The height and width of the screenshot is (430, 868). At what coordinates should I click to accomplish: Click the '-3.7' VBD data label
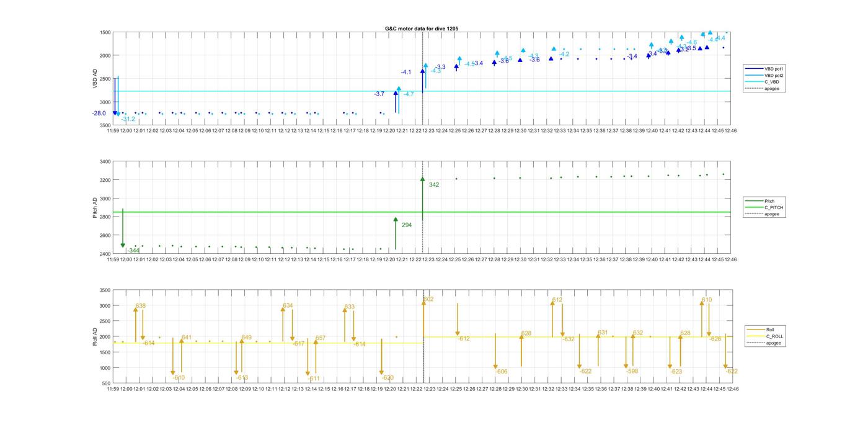[379, 94]
